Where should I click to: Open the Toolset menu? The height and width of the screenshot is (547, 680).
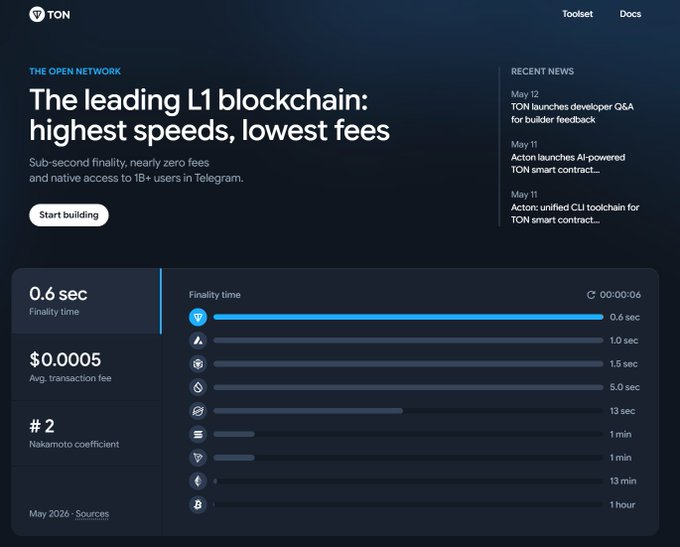577,14
